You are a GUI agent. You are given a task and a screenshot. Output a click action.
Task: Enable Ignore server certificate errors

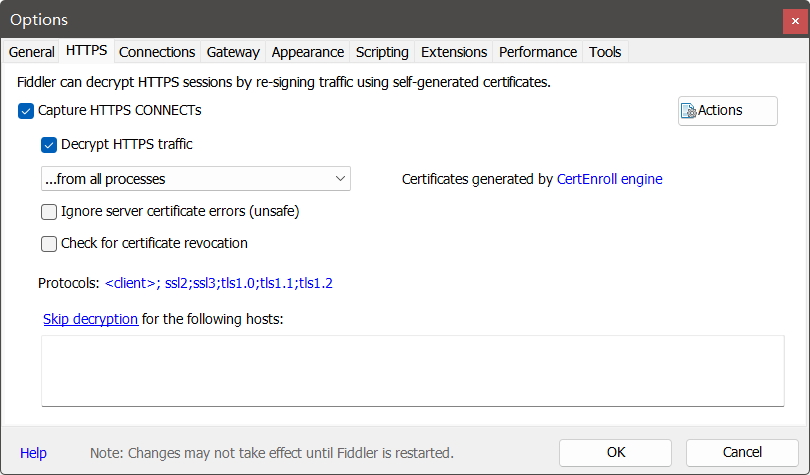pyautogui.click(x=49, y=212)
